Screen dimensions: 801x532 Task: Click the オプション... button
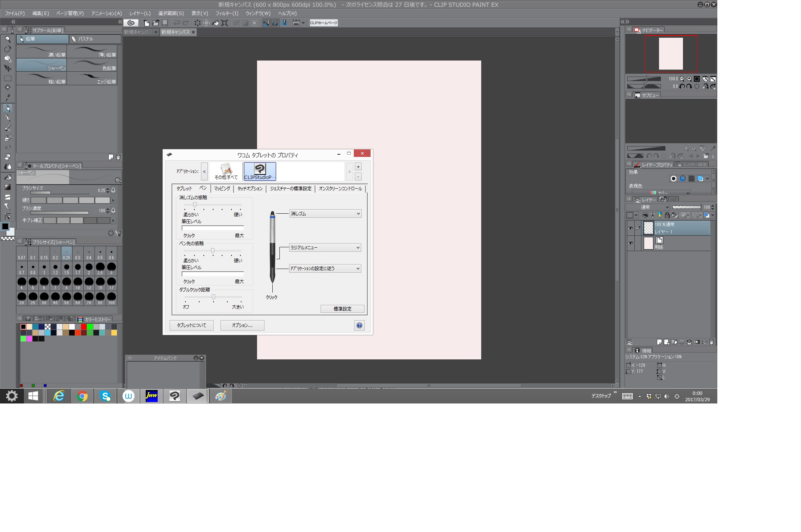point(242,325)
